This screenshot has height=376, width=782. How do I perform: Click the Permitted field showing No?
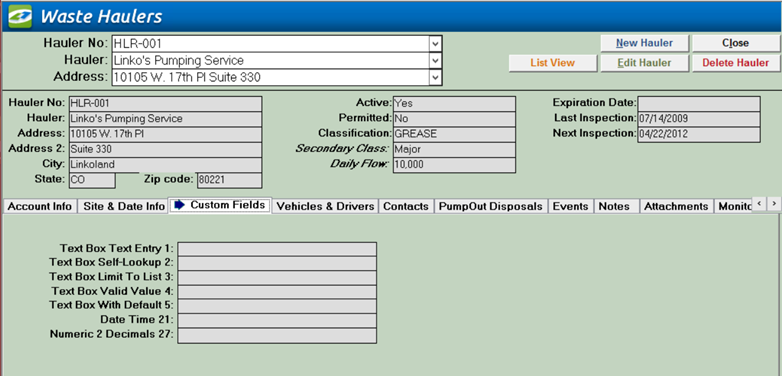[x=454, y=119]
